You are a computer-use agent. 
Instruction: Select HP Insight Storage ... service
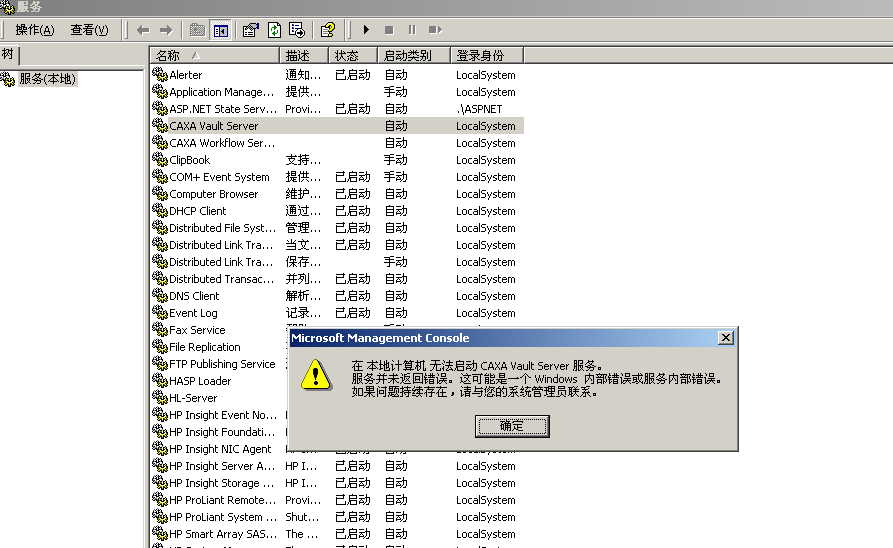point(222,483)
